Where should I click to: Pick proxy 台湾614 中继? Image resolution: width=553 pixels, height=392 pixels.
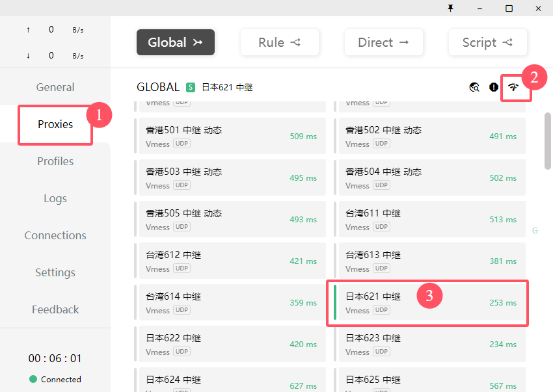pos(232,302)
